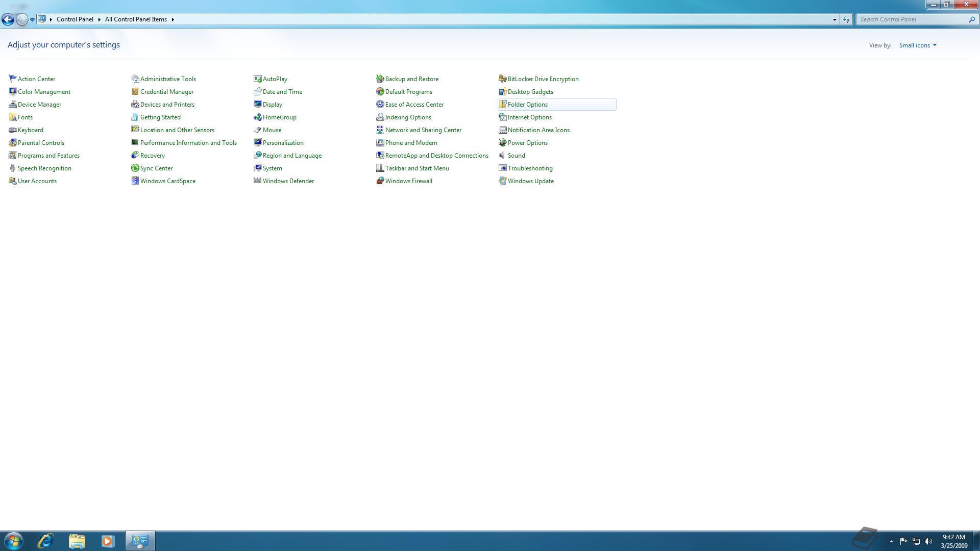Launch Windows Media Player from the taskbar

pyautogui.click(x=108, y=541)
